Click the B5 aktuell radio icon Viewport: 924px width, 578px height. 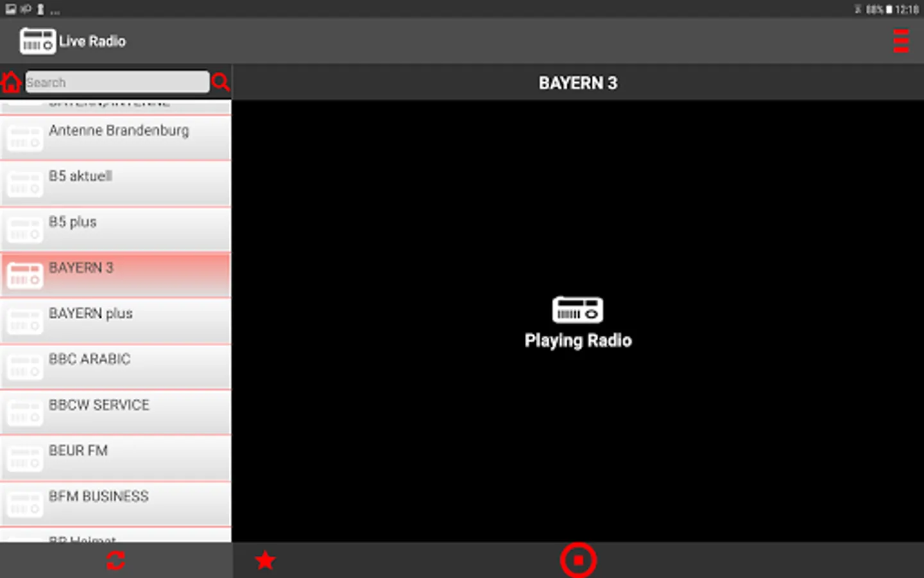tap(25, 184)
